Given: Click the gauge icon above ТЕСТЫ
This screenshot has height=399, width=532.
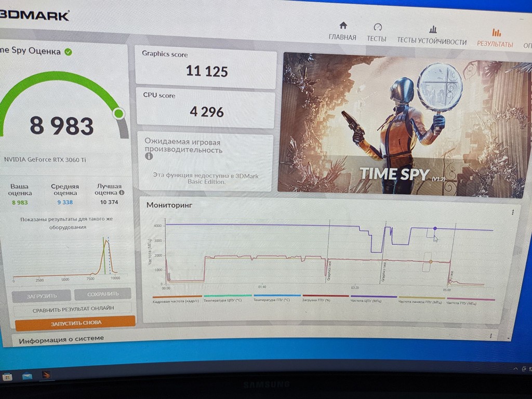Looking at the screenshot, I should pos(378,27).
